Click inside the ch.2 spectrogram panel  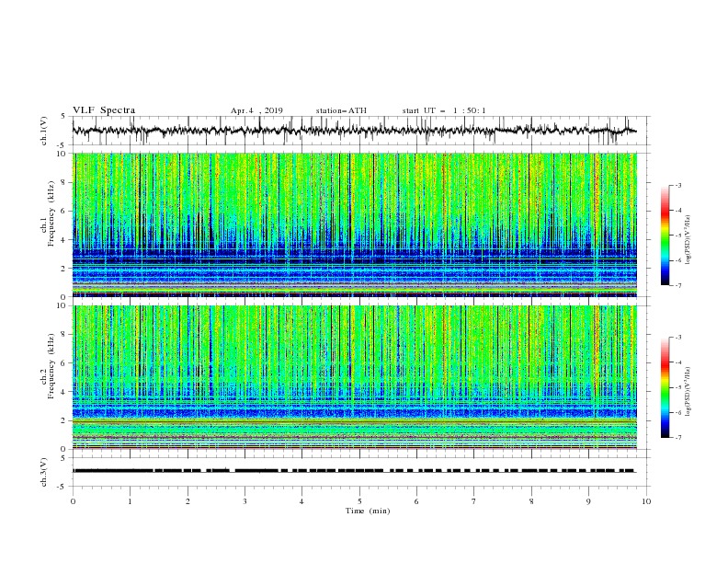tap(354, 377)
